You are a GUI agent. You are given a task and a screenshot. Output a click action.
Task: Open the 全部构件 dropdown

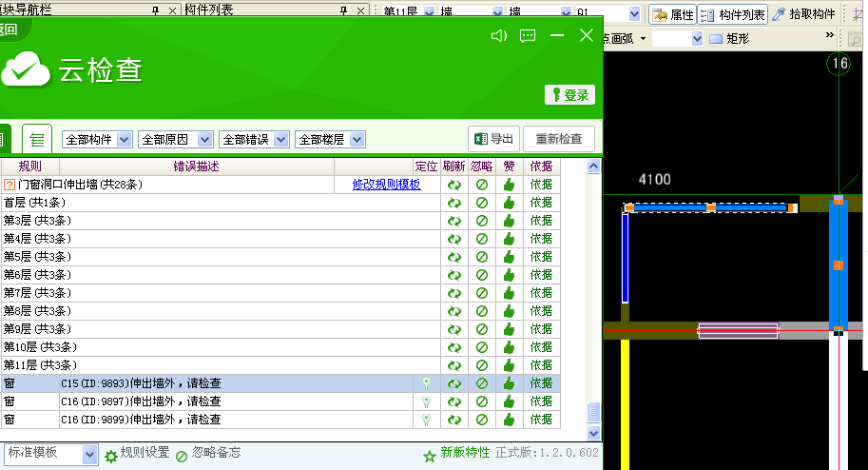tap(97, 140)
